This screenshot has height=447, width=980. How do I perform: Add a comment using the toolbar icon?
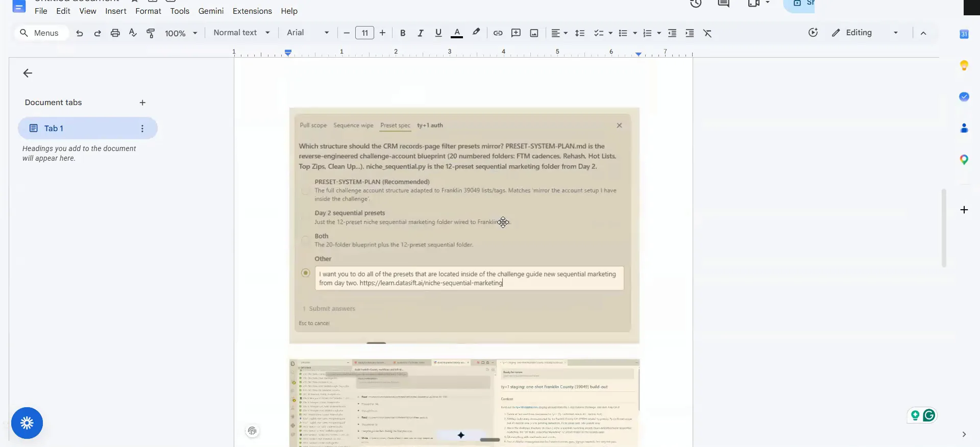pos(516,33)
